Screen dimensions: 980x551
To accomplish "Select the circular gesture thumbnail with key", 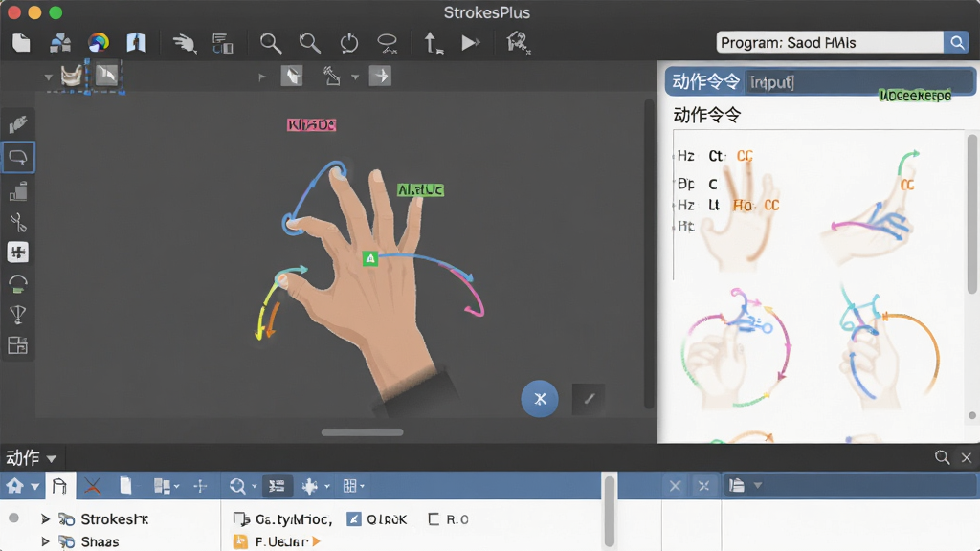I will pyautogui.click(x=736, y=348).
